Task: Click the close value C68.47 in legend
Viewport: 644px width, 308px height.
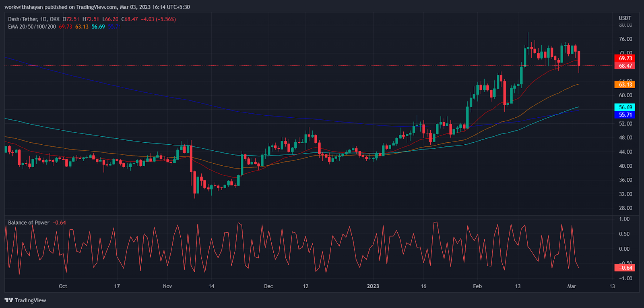Action: (x=130, y=19)
